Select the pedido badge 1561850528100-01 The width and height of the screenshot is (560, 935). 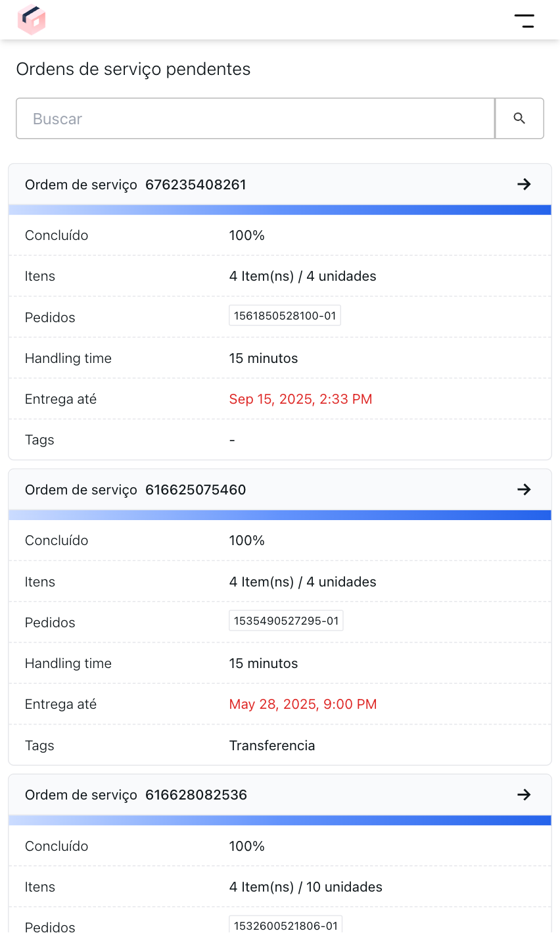285,315
